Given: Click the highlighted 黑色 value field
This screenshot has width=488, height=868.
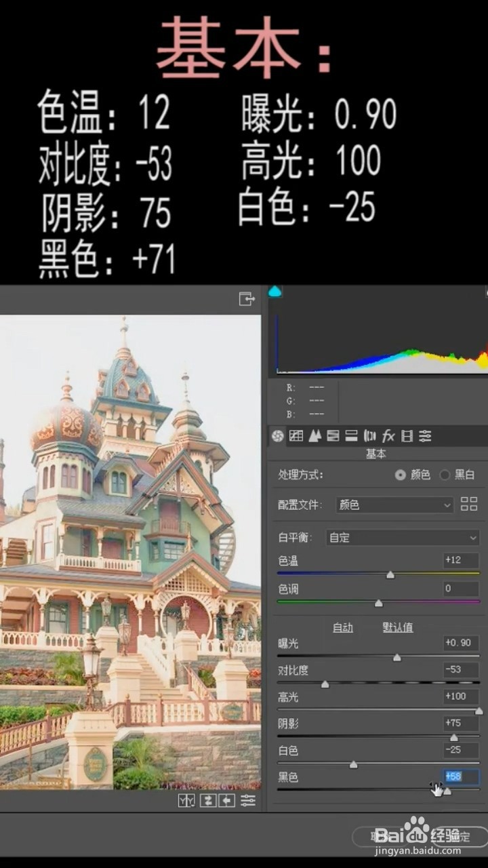Looking at the screenshot, I should [461, 776].
